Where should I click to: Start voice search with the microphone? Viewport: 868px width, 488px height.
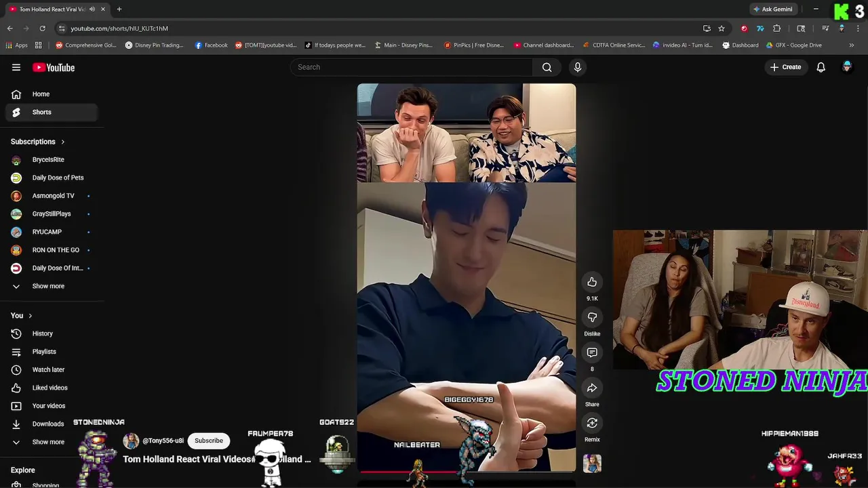click(x=578, y=67)
